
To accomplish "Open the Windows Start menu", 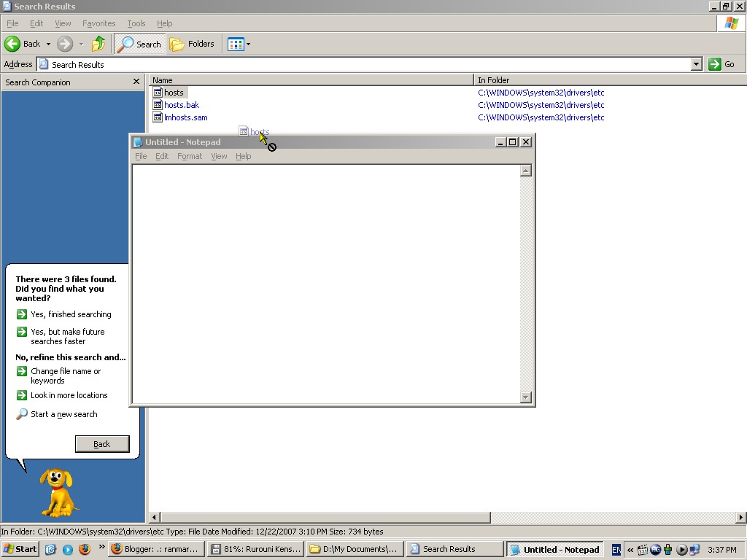I will pyautogui.click(x=20, y=549).
